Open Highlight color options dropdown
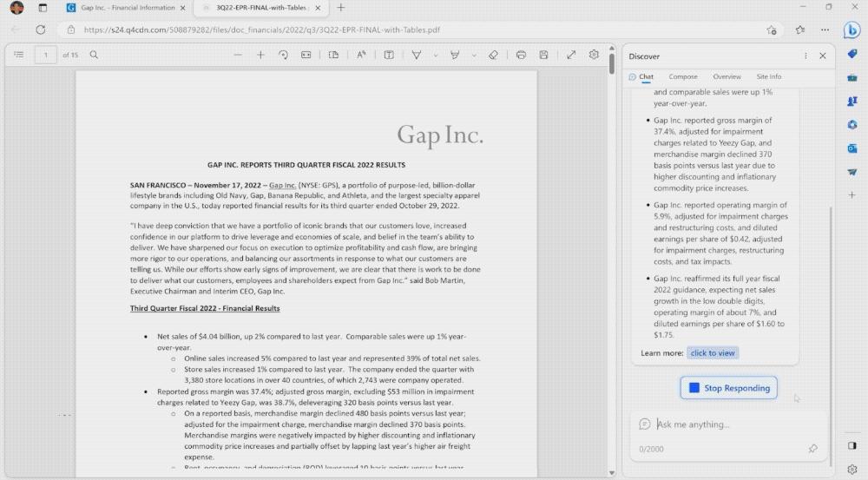The image size is (868, 480). [x=474, y=55]
